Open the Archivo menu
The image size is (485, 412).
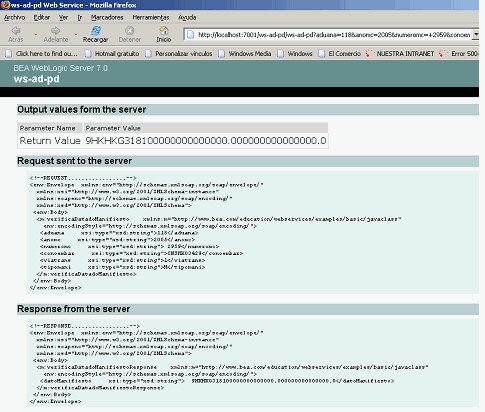(x=14, y=17)
